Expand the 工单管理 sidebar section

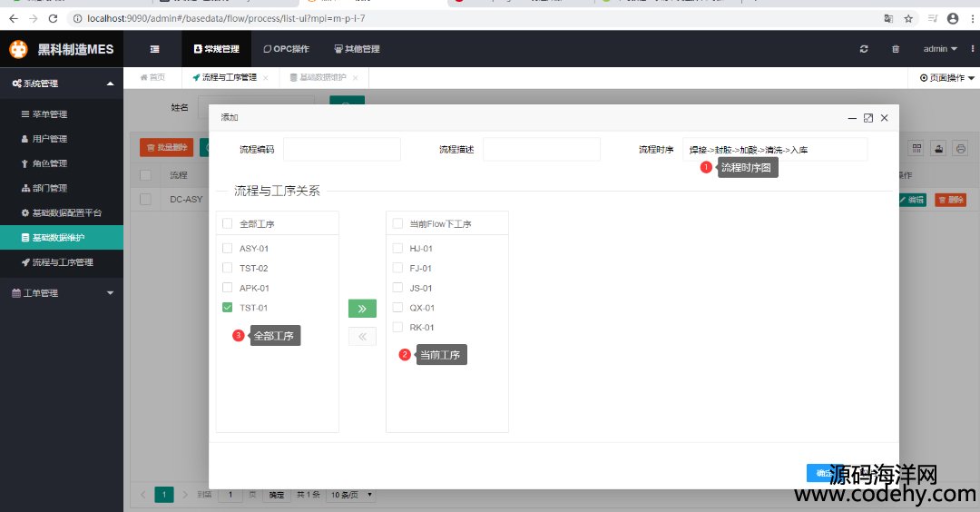click(62, 292)
